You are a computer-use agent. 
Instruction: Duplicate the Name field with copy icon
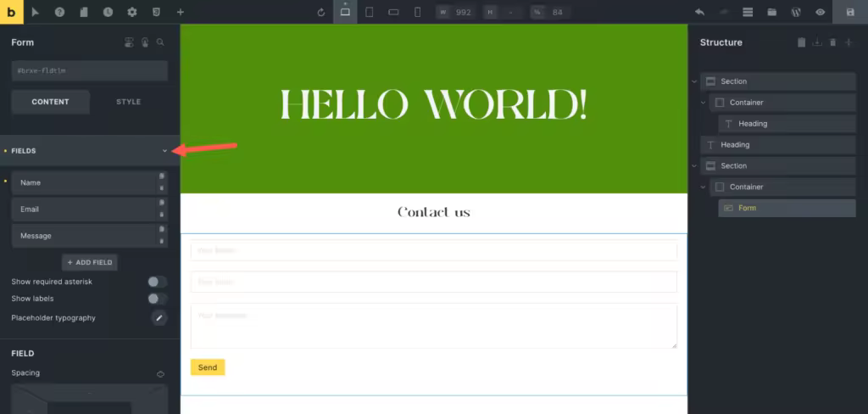162,176
